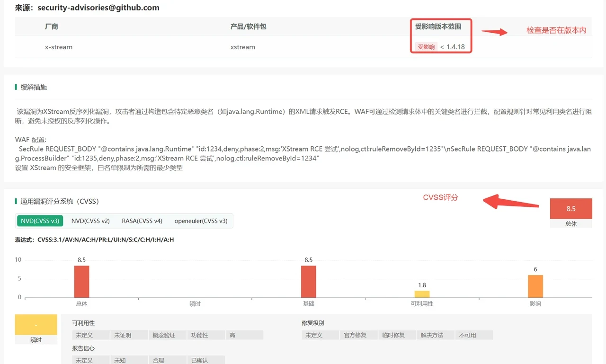Choose 未定义 under 报告信心

pos(91,360)
